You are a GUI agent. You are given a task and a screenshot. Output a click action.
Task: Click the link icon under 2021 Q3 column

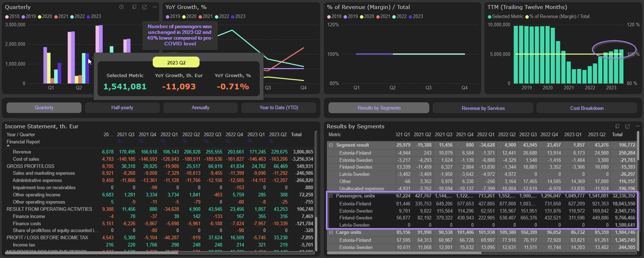click(x=120, y=141)
